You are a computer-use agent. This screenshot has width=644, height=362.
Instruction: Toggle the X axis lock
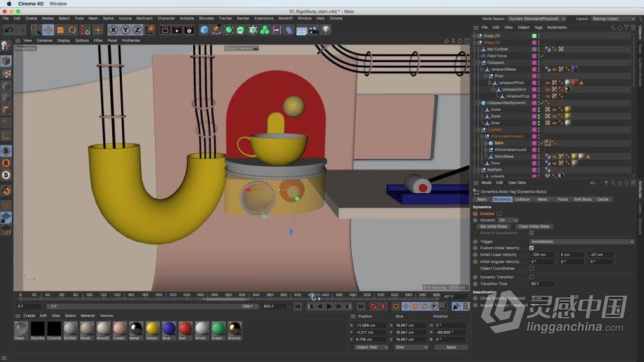[x=114, y=30]
